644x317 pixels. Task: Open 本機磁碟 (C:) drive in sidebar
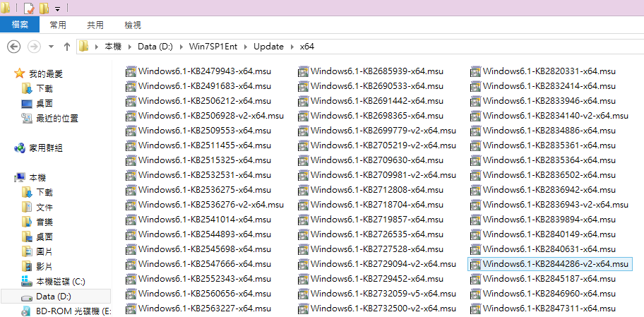click(61, 282)
